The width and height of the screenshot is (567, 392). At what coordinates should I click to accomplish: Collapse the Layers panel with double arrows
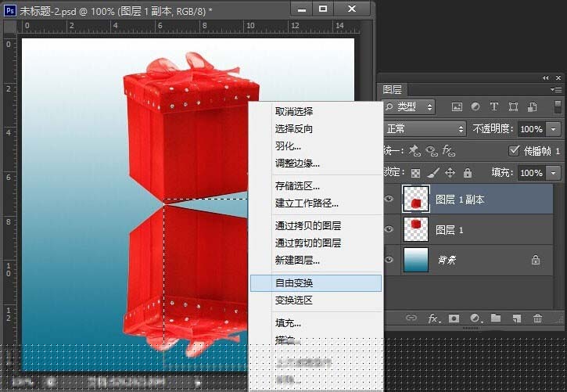click(x=546, y=77)
